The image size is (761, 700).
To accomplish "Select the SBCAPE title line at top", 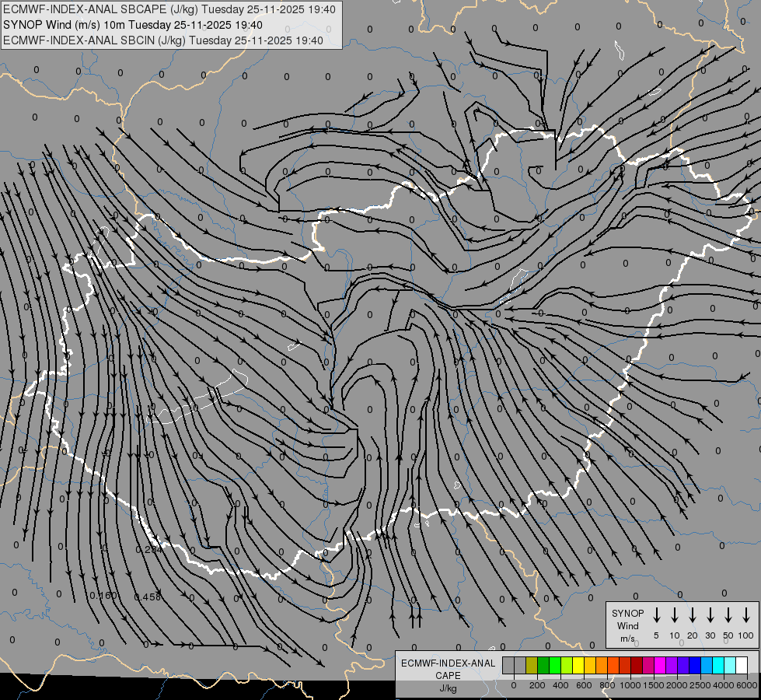I will (x=169, y=9).
